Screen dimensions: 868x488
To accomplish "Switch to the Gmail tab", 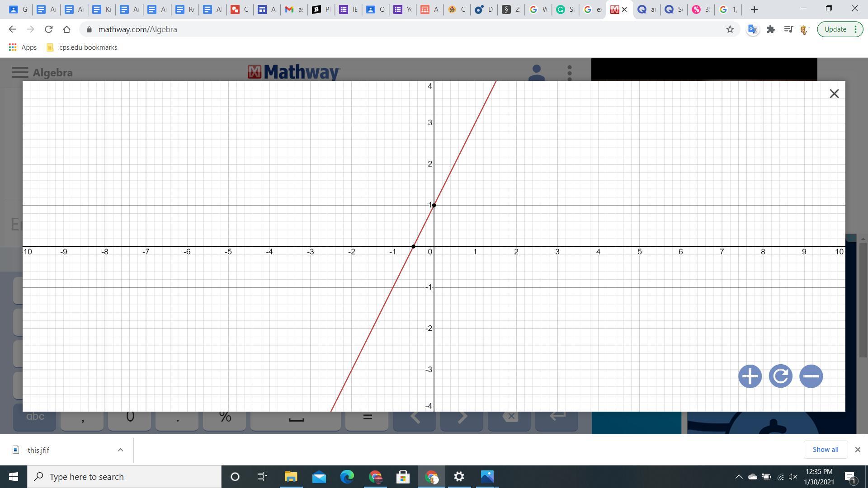I will [294, 9].
